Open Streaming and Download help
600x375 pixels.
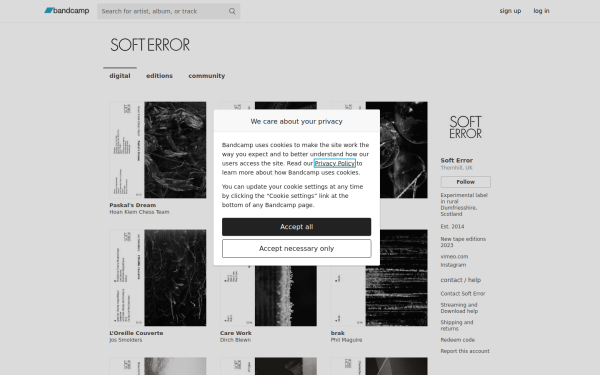tap(459, 308)
